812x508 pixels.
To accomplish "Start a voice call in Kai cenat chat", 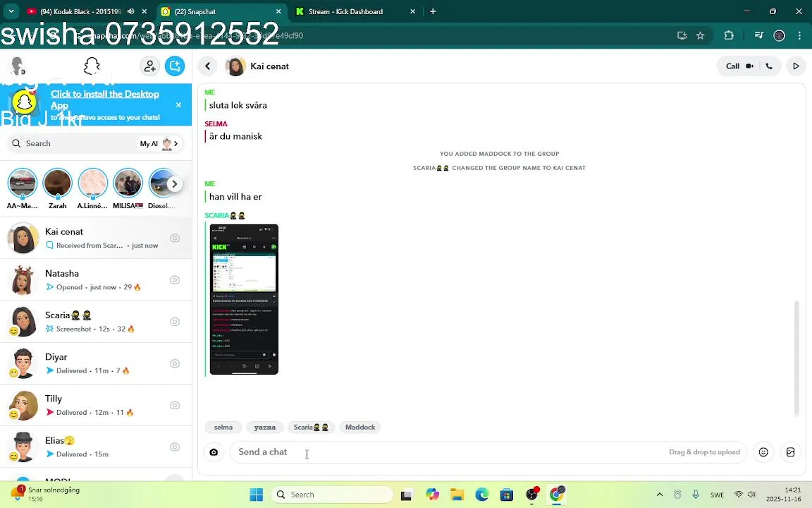I will click(769, 66).
